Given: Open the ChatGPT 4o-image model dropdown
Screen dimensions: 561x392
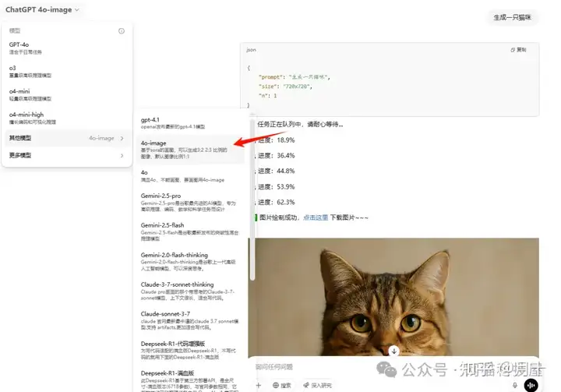Looking at the screenshot, I should (42, 9).
